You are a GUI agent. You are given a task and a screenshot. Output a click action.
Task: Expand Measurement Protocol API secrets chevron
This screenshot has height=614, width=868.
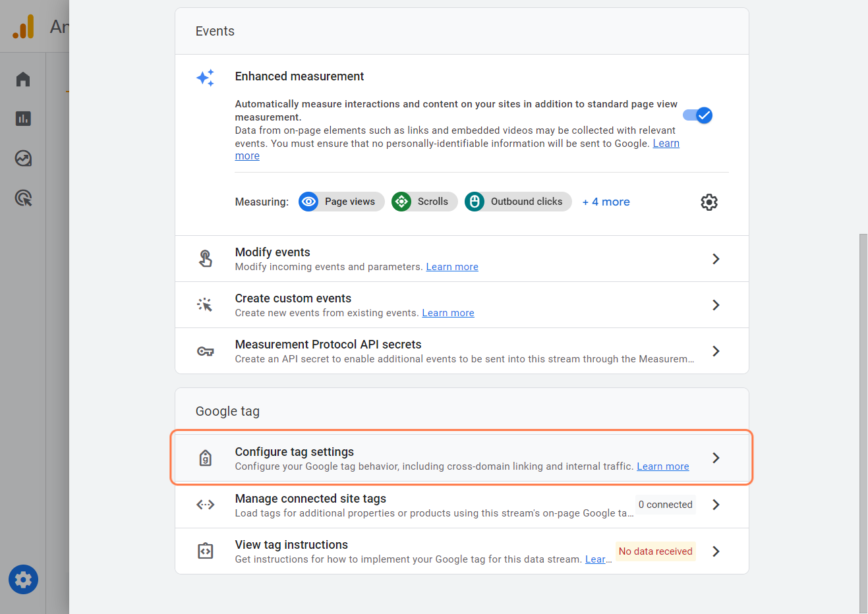pos(716,351)
